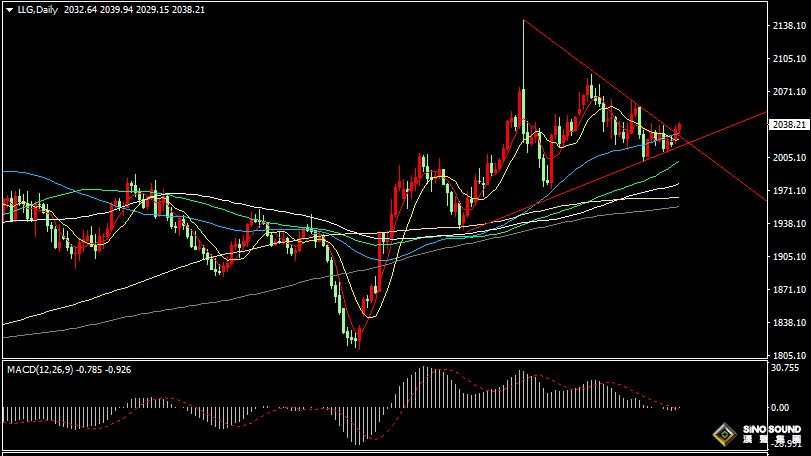Click the triangle arrow beside LLG,Daily
Screen dimensions: 811x456
(x=9, y=9)
